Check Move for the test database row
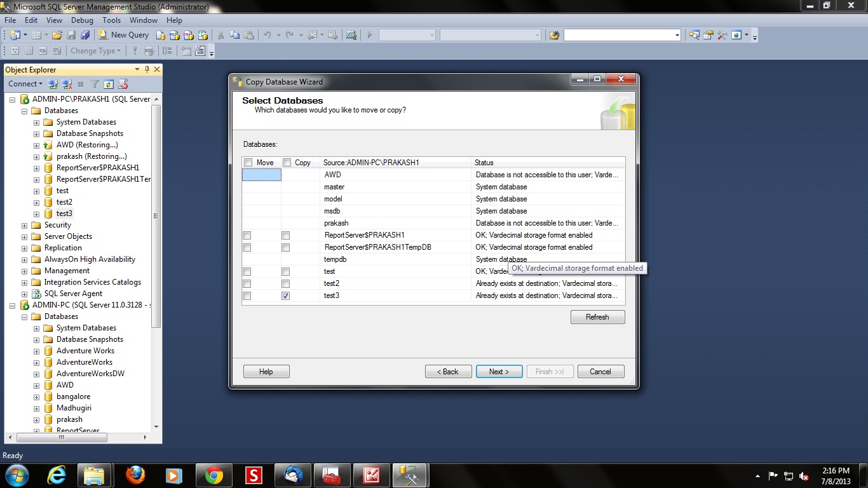This screenshot has width=868, height=488. coord(247,272)
